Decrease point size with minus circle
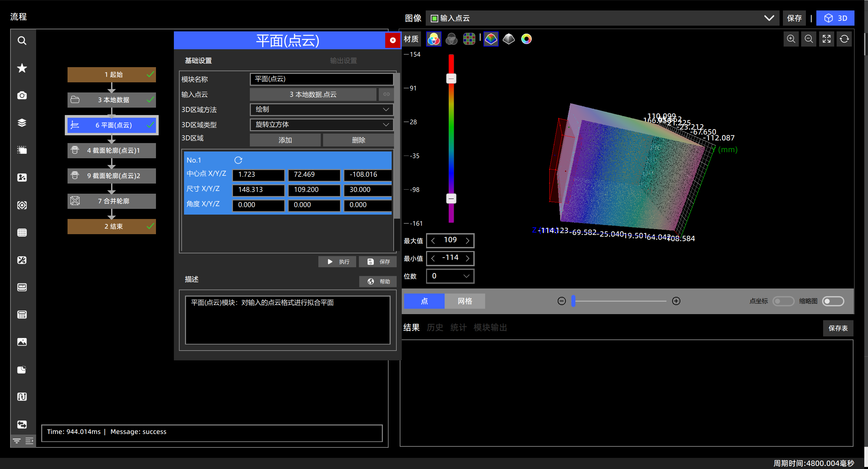The image size is (868, 469). click(x=561, y=301)
